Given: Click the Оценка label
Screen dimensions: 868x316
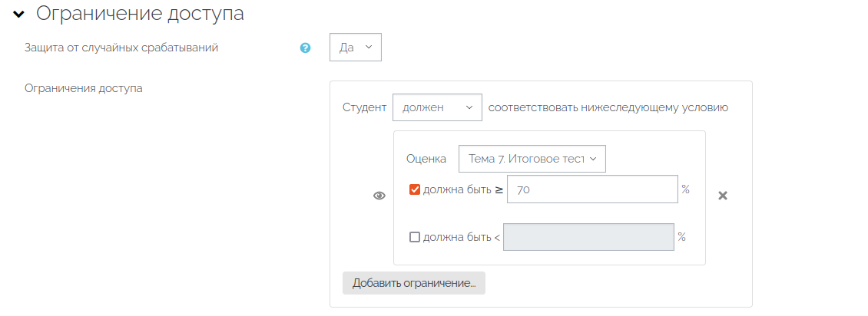Looking at the screenshot, I should pyautogui.click(x=426, y=159).
